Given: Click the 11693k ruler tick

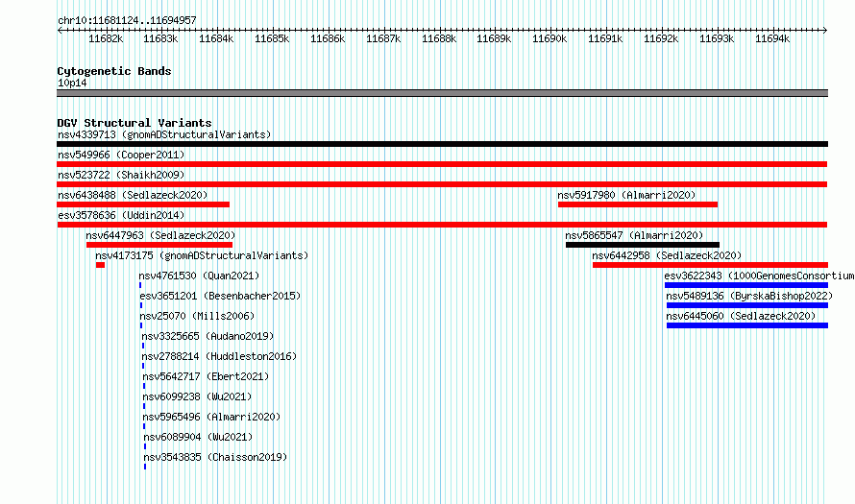Looking at the screenshot, I should click(717, 38).
